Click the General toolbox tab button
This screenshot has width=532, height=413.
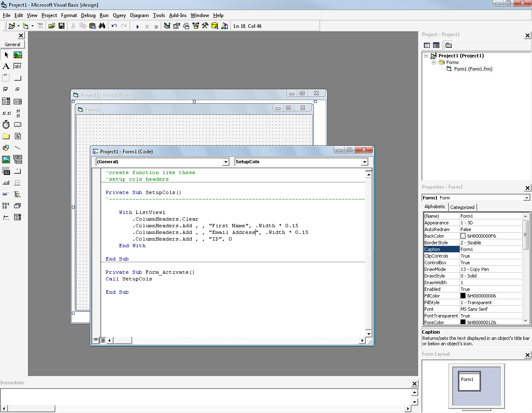point(12,44)
